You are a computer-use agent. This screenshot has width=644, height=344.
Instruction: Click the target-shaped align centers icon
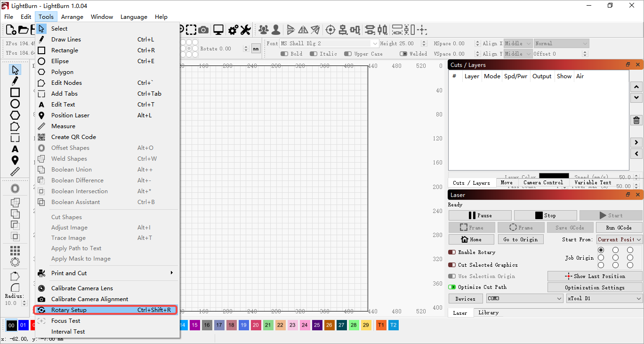coord(330,30)
